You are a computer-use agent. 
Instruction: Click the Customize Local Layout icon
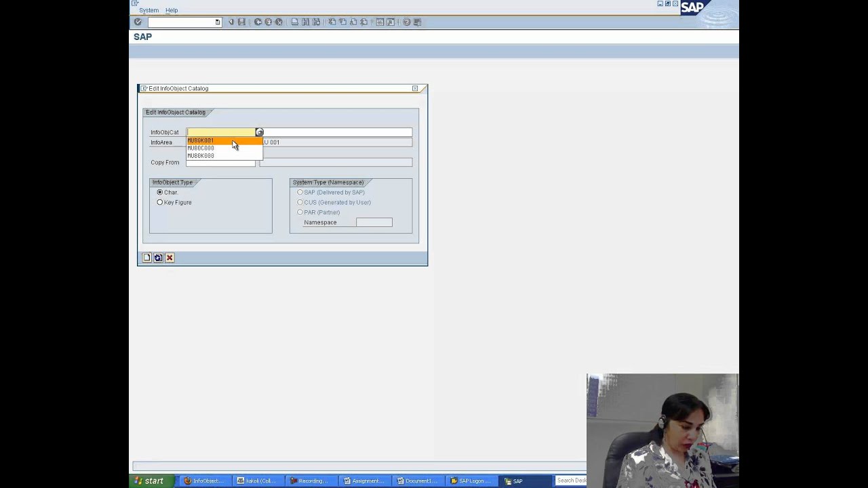point(417,22)
